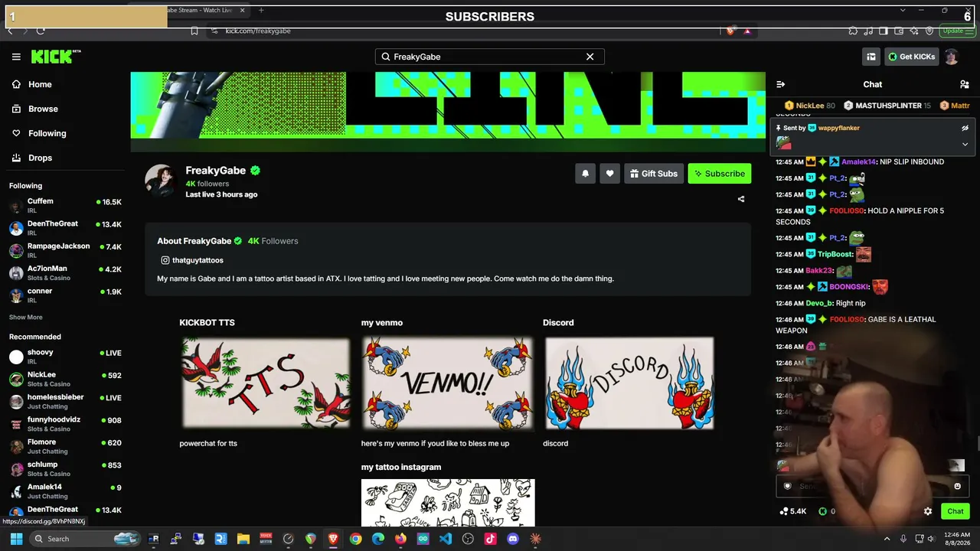
Task: Go to Home in the sidebar
Action: coord(40,84)
